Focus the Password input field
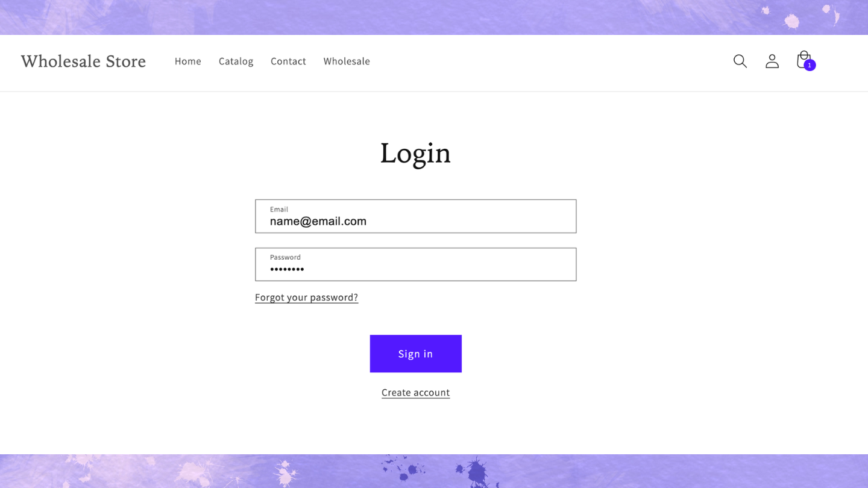This screenshot has height=488, width=868. pyautogui.click(x=416, y=264)
